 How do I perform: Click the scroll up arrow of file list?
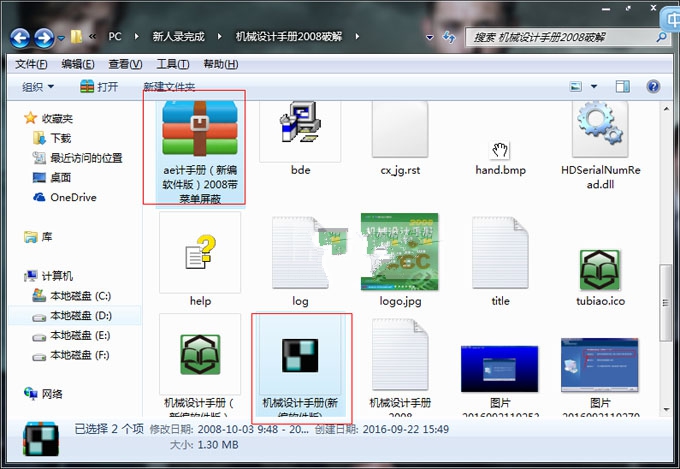coord(666,108)
